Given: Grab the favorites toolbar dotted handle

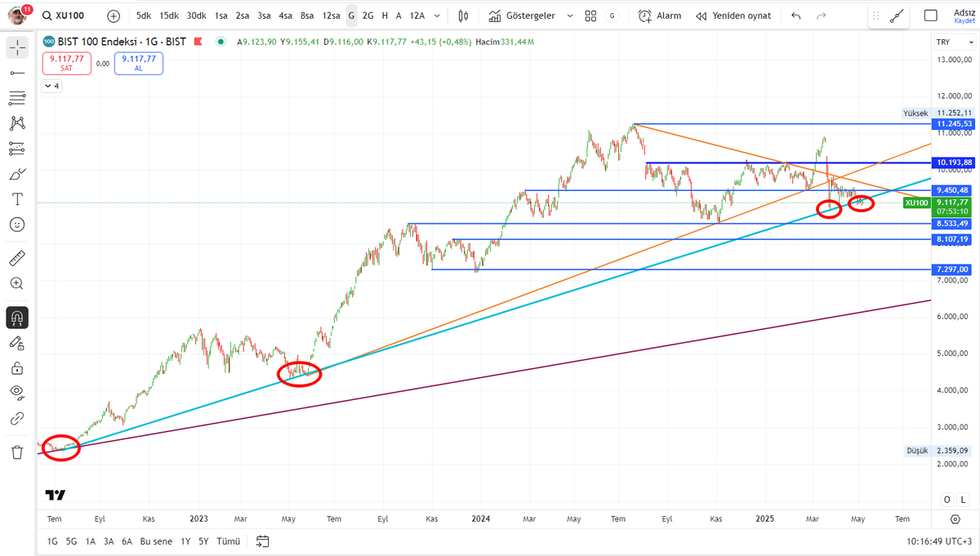Looking at the screenshot, I should click(876, 16).
